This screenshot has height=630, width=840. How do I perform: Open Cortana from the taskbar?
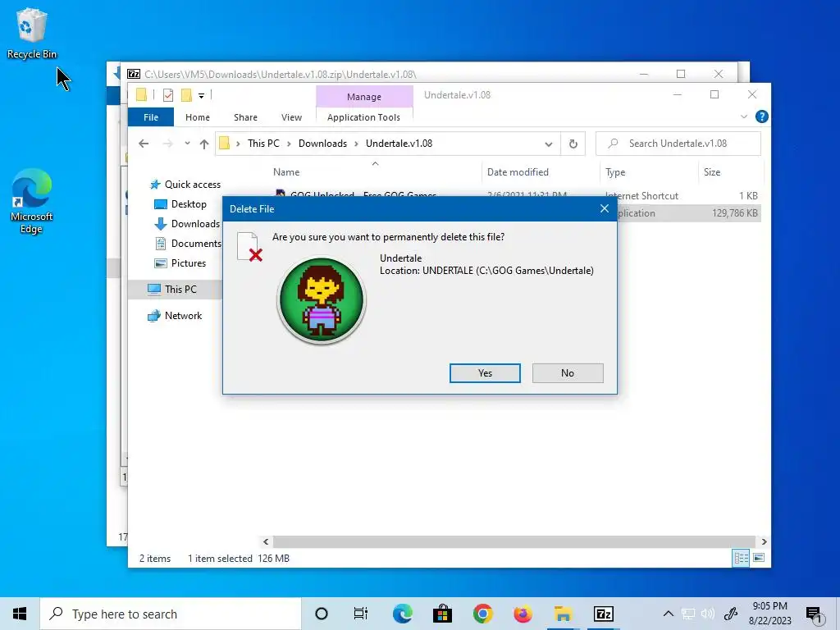coord(322,614)
